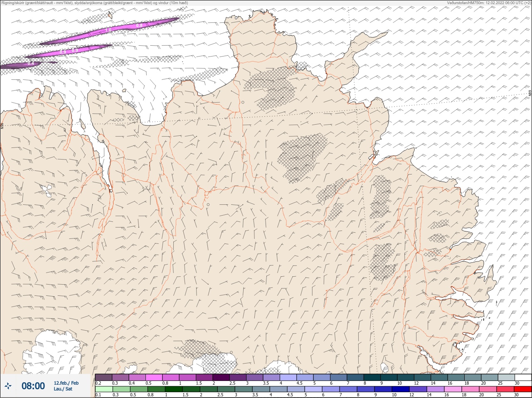Screen dimensions: 532x398
Task: Click the 'Lau./ Sat' weekday label
Action: [63, 389]
